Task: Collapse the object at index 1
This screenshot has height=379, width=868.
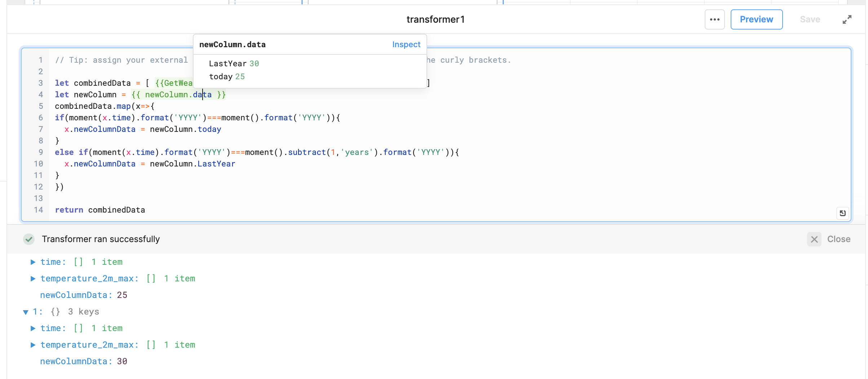Action: click(x=26, y=312)
